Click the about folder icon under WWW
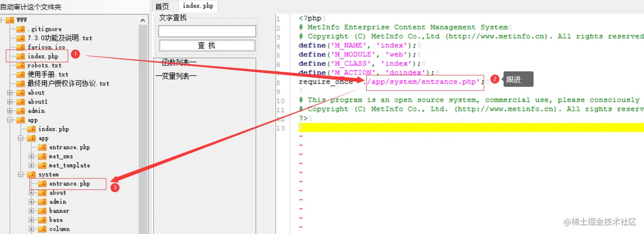This screenshot has width=644, height=234. coord(20,93)
